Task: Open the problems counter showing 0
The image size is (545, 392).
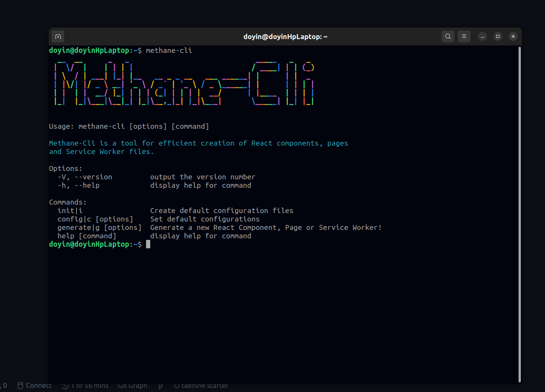Action: coord(4,385)
